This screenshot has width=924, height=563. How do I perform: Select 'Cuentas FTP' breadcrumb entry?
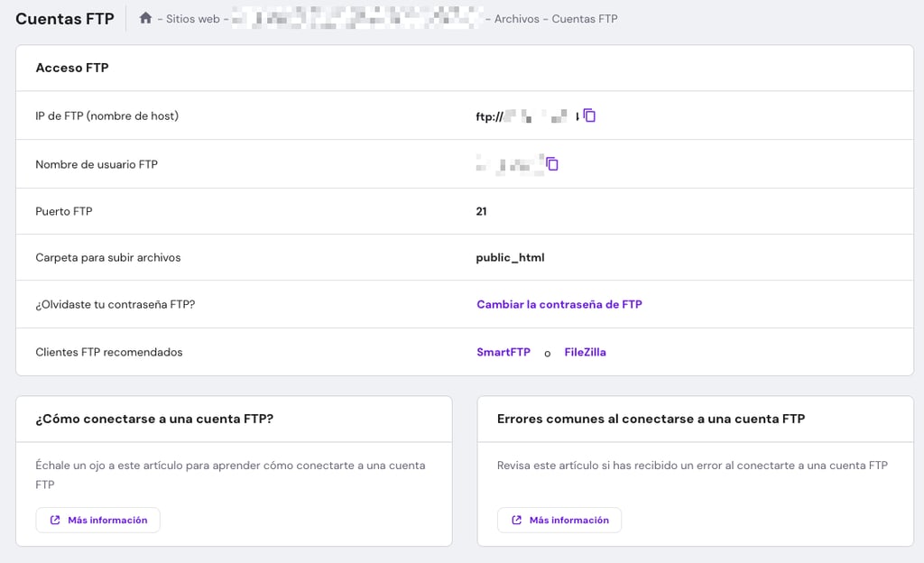585,19
